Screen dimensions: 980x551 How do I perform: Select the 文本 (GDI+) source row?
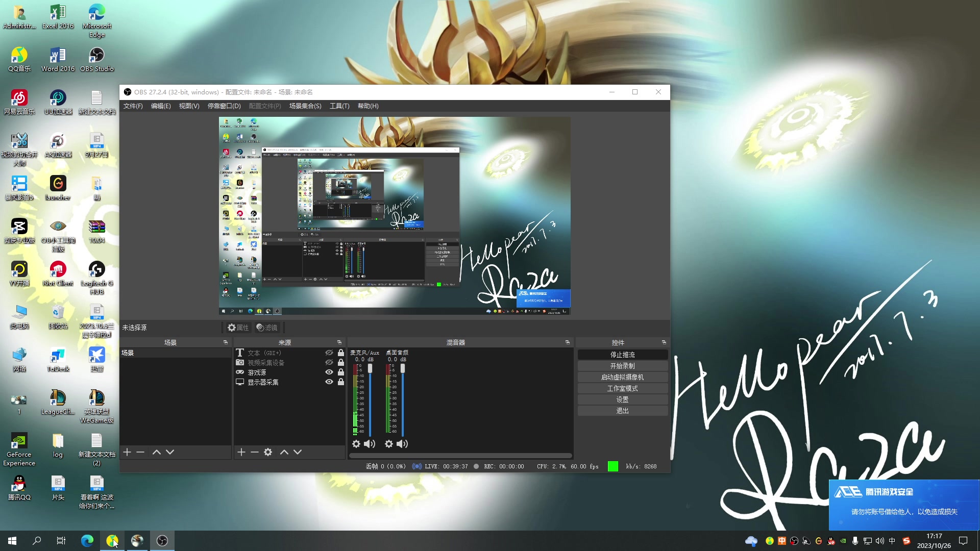pyautogui.click(x=289, y=353)
